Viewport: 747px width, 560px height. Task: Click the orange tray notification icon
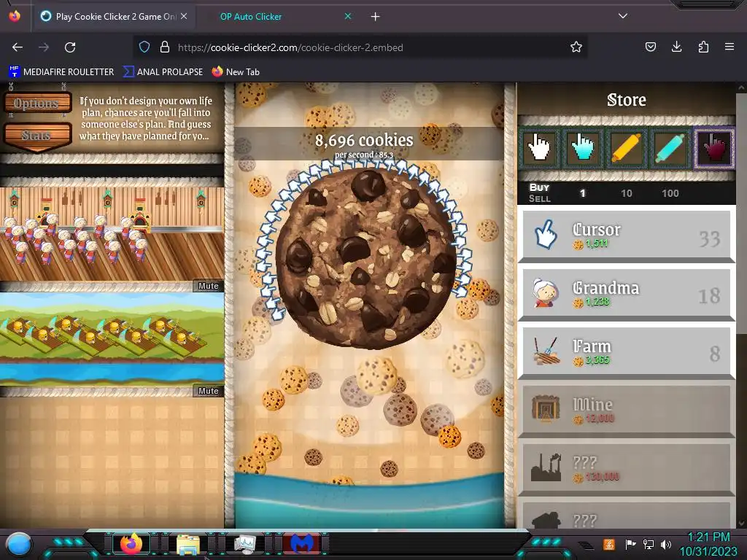[608, 544]
